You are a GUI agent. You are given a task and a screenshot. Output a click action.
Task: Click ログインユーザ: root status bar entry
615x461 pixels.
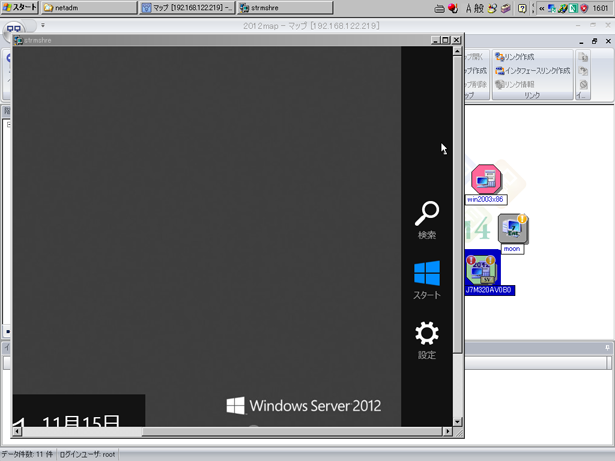[87, 454]
